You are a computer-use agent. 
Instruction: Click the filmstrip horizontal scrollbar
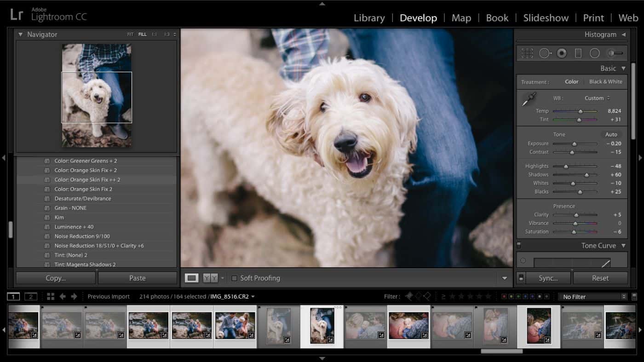pos(501,351)
